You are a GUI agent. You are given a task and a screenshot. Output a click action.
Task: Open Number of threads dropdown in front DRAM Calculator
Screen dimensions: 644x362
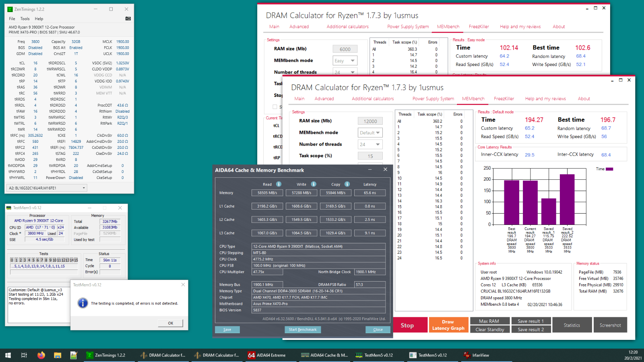(x=370, y=144)
